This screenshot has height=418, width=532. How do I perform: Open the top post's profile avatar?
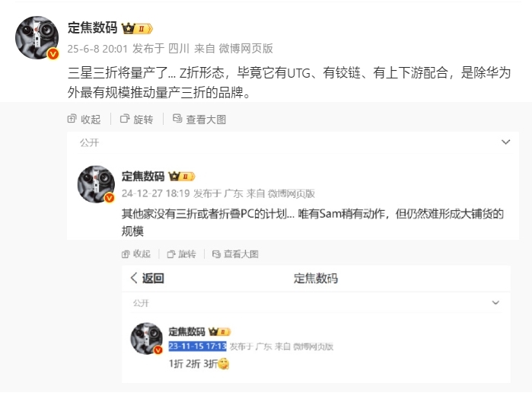tap(37, 38)
